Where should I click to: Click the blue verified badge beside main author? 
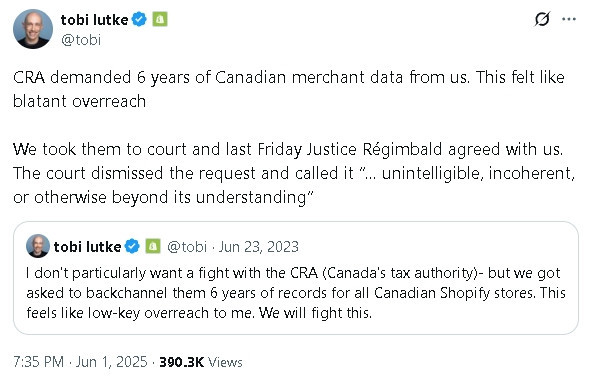(139, 19)
